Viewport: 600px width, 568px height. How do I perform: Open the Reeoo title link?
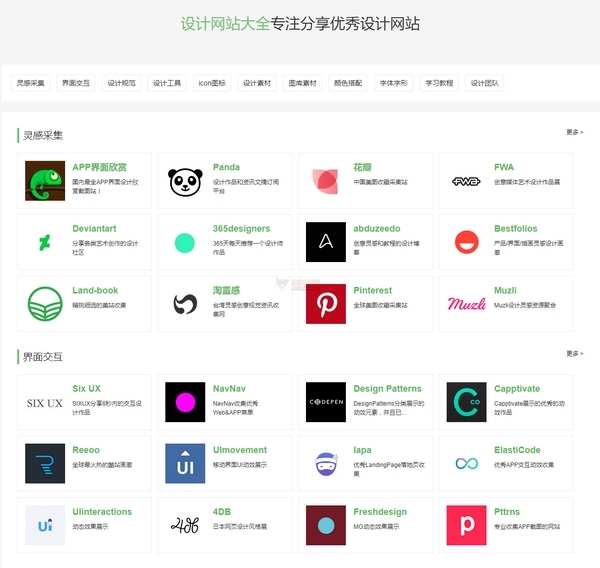click(x=86, y=450)
